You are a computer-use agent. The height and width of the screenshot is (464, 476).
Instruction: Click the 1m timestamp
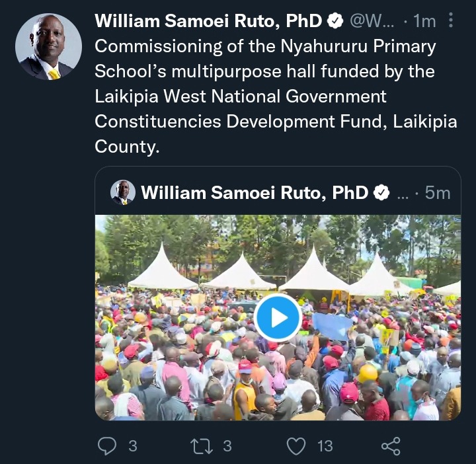pyautogui.click(x=424, y=21)
